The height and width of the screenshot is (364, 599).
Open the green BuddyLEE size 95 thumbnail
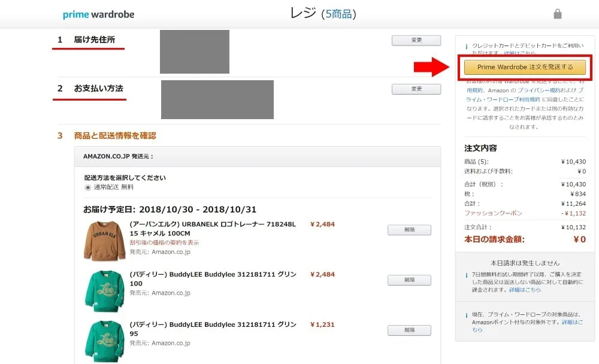104,341
